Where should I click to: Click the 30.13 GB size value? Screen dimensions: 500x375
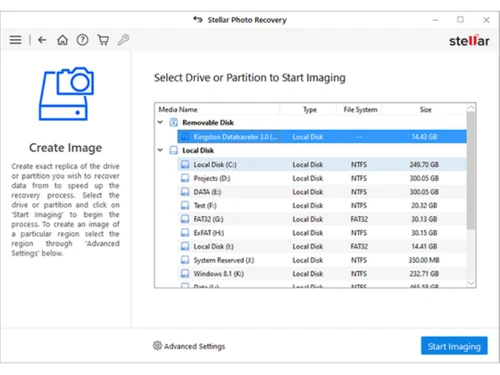point(424,219)
